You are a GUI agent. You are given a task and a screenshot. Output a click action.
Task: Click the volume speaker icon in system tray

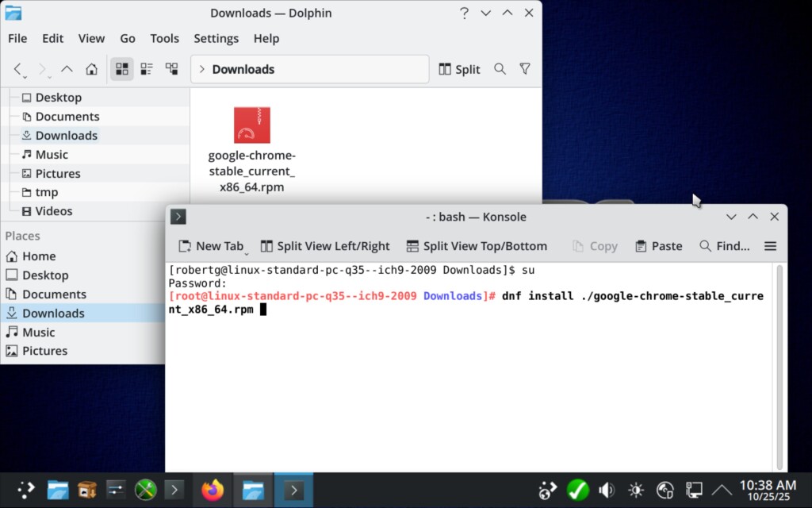click(x=607, y=491)
